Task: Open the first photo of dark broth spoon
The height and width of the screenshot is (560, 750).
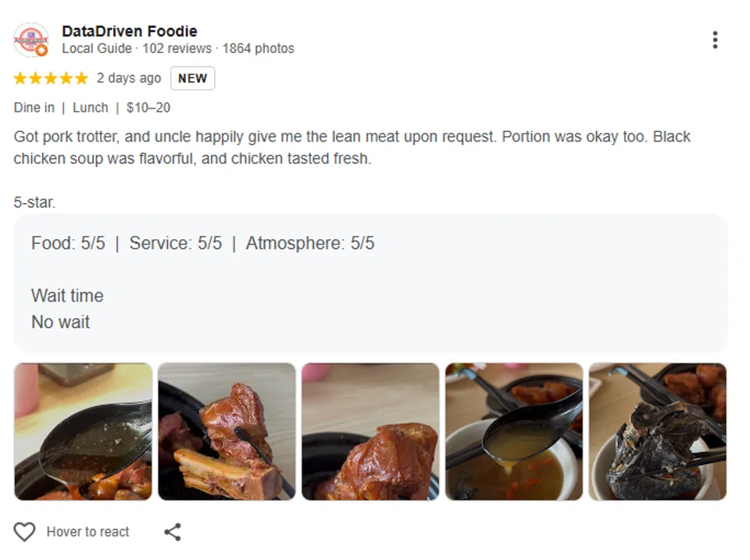Action: point(83,431)
